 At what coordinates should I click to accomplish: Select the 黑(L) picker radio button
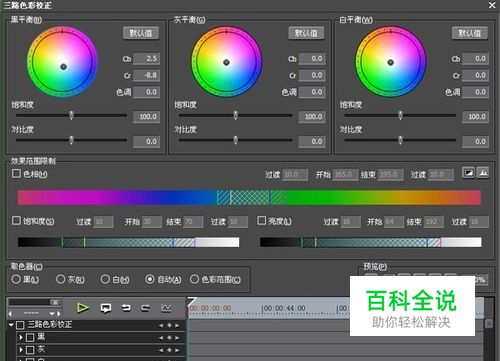[x=16, y=279]
